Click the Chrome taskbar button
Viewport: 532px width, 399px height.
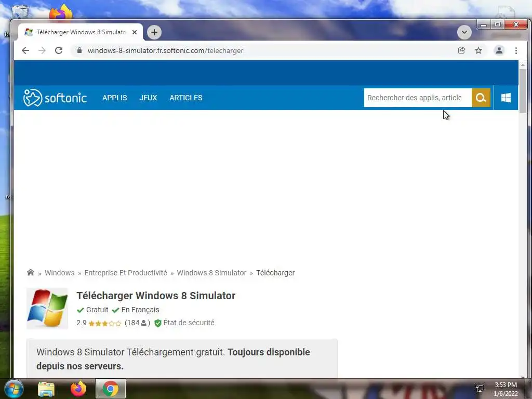tap(111, 389)
